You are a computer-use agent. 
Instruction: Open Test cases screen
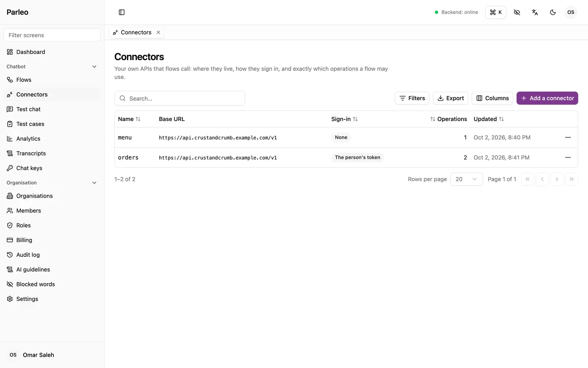pos(52,124)
